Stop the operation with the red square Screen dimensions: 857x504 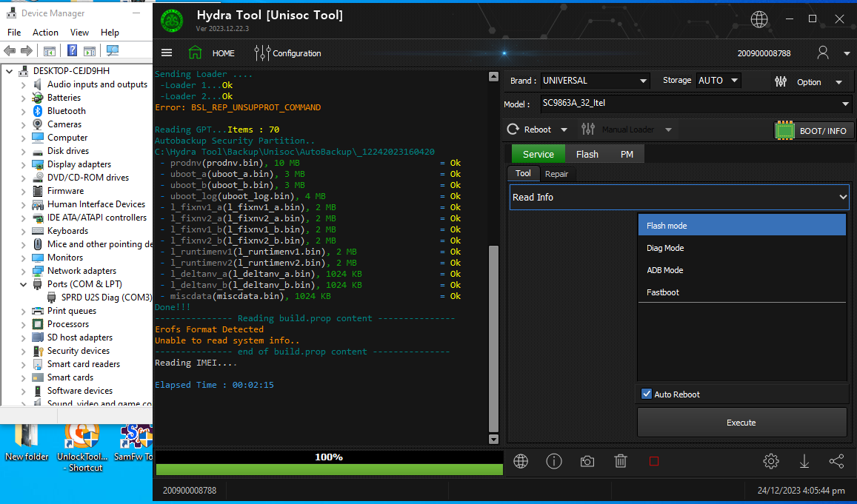point(654,461)
